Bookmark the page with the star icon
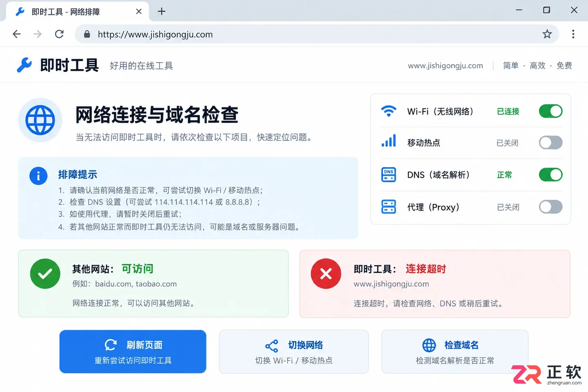Image resolution: width=588 pixels, height=392 pixels. tap(547, 34)
